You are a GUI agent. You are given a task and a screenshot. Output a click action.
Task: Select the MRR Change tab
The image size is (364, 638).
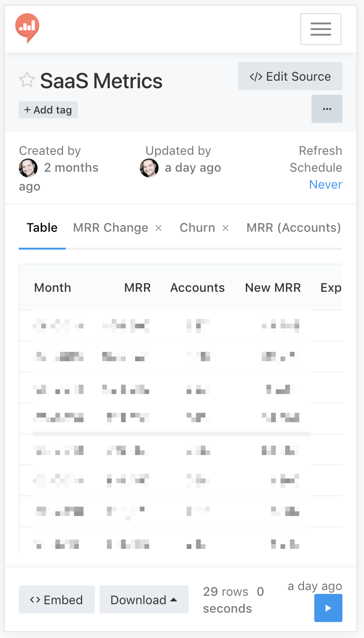pos(110,228)
